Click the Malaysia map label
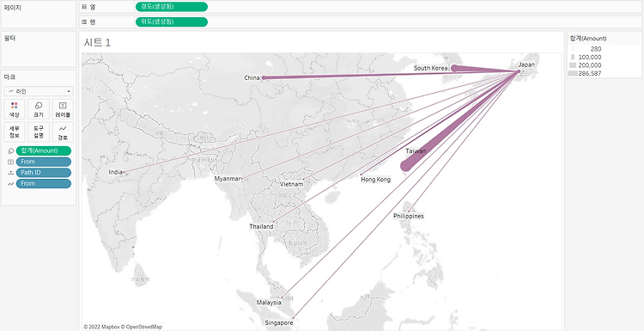The height and width of the screenshot is (331, 644). coord(269,303)
